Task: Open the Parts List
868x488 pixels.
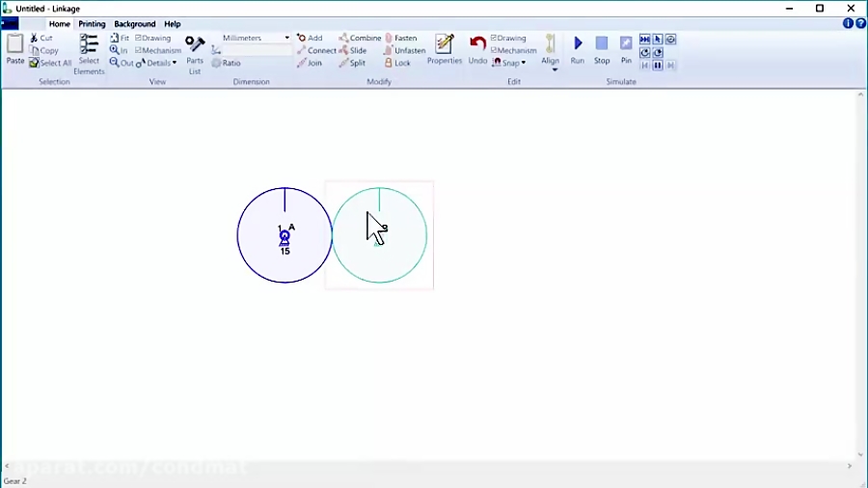Action: coord(195,54)
